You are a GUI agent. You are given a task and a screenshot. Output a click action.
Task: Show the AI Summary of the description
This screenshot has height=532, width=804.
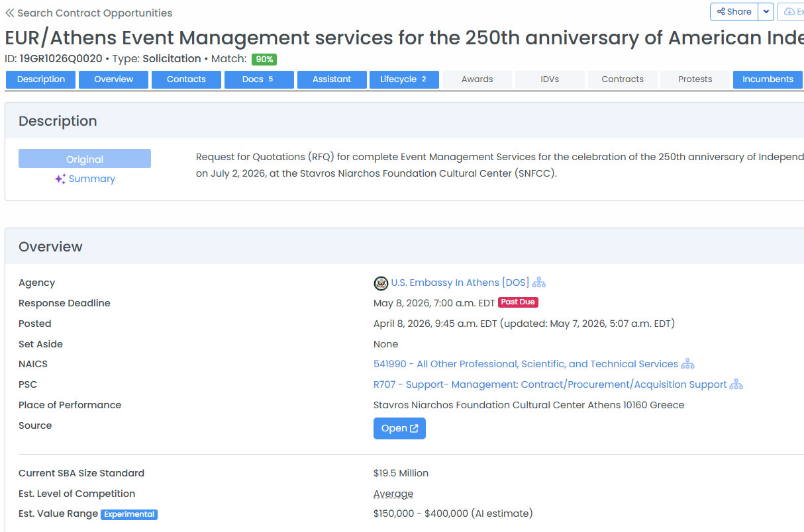(x=92, y=179)
